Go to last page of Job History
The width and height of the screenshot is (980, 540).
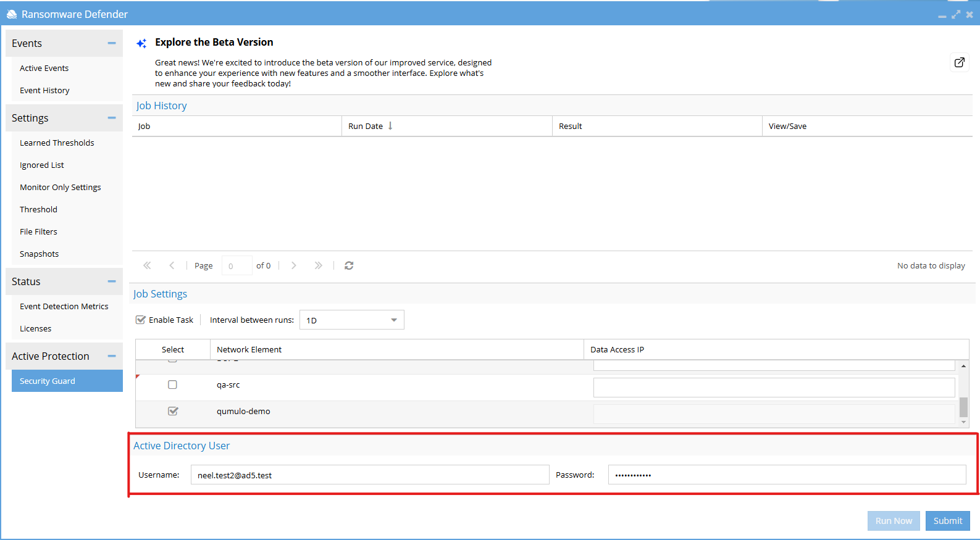click(319, 265)
